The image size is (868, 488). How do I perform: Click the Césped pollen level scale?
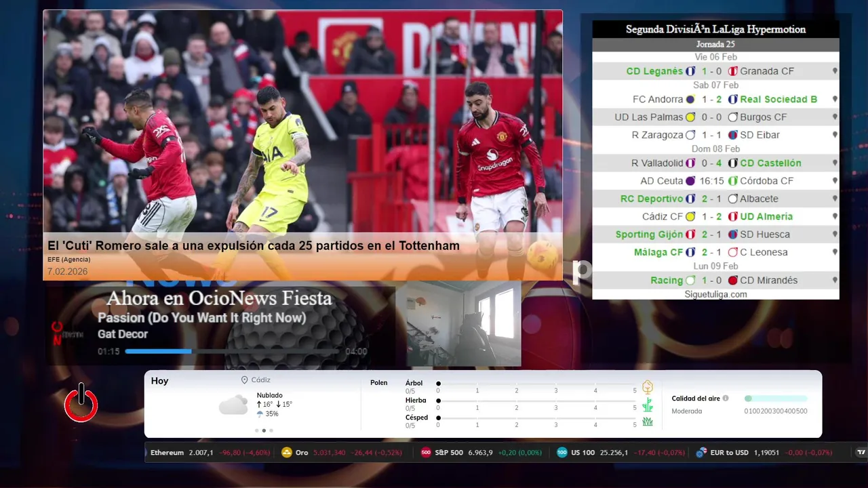[x=537, y=419]
